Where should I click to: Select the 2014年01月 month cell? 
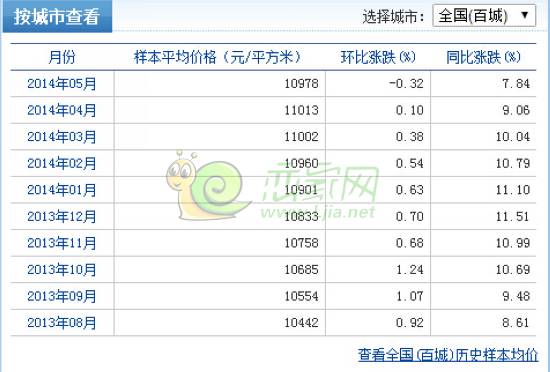pyautogui.click(x=62, y=190)
